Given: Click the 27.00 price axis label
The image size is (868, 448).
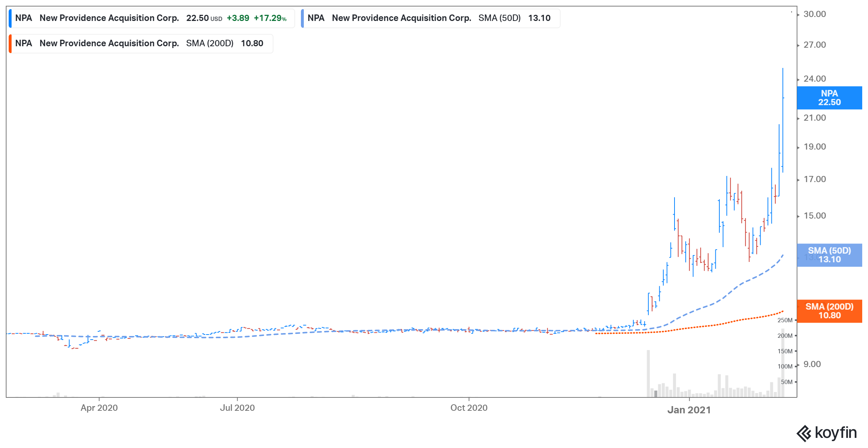Looking at the screenshot, I should (814, 45).
